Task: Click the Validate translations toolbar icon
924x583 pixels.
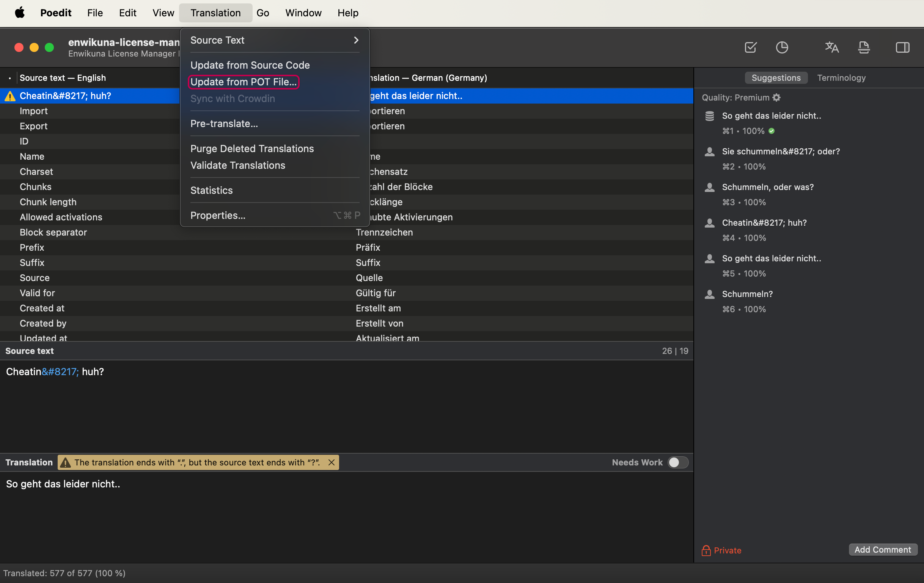Action: point(750,47)
